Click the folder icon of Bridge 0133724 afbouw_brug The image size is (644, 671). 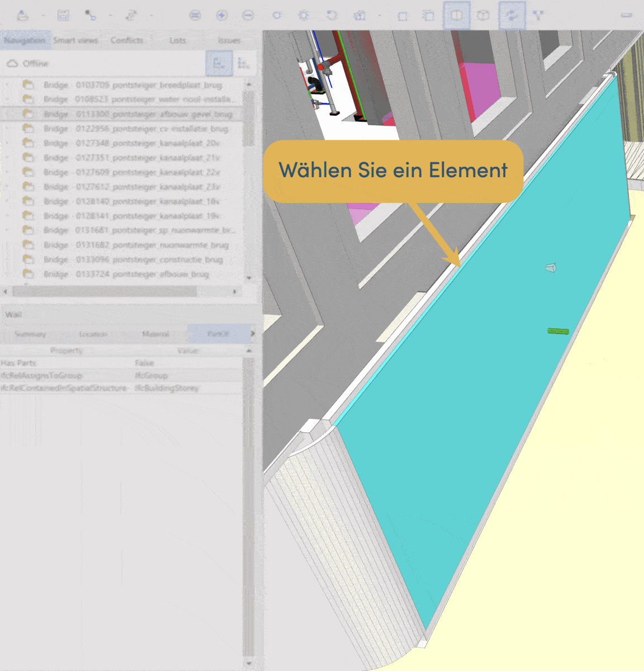point(28,274)
